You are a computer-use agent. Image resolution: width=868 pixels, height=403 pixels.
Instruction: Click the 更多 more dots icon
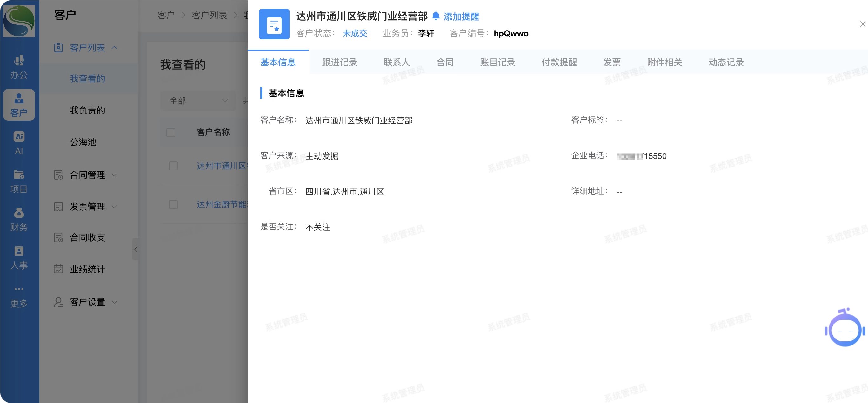(19, 289)
